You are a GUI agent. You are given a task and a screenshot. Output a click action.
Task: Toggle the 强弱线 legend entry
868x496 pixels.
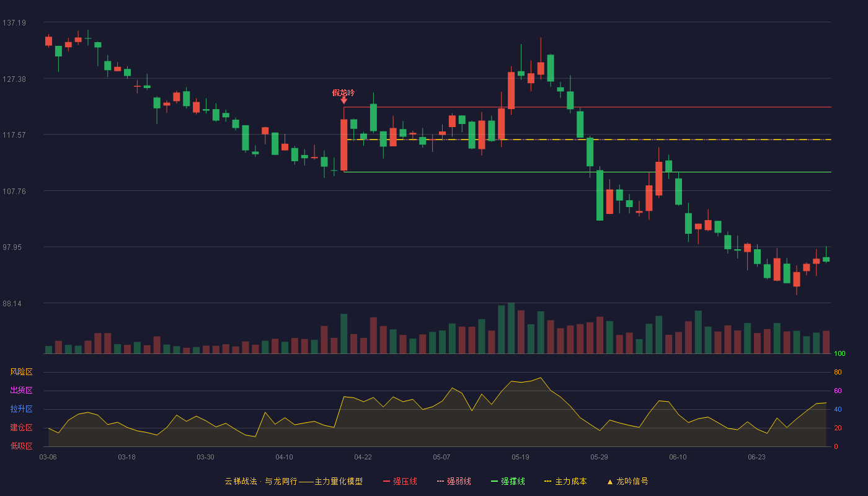pyautogui.click(x=454, y=481)
